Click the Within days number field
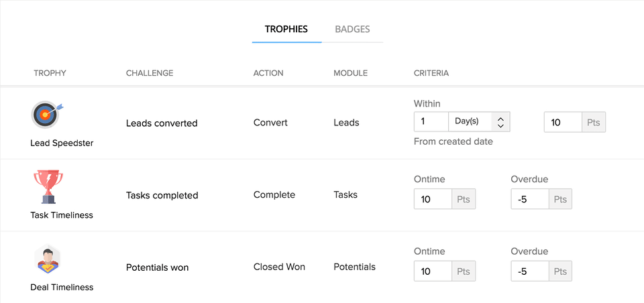The width and height of the screenshot is (644, 303). [431, 122]
